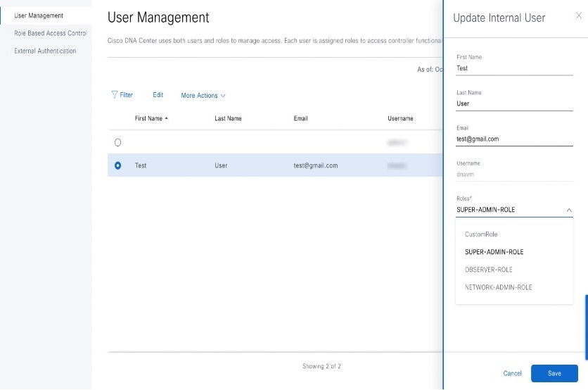
Task: Click the blue scrollbar on right edge
Action: (x=587, y=327)
